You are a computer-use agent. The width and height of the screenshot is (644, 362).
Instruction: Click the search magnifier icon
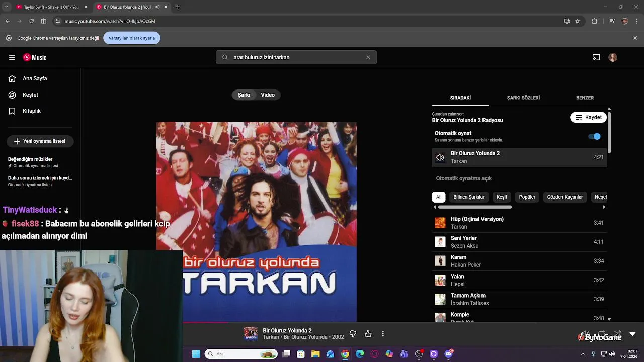coord(225,57)
